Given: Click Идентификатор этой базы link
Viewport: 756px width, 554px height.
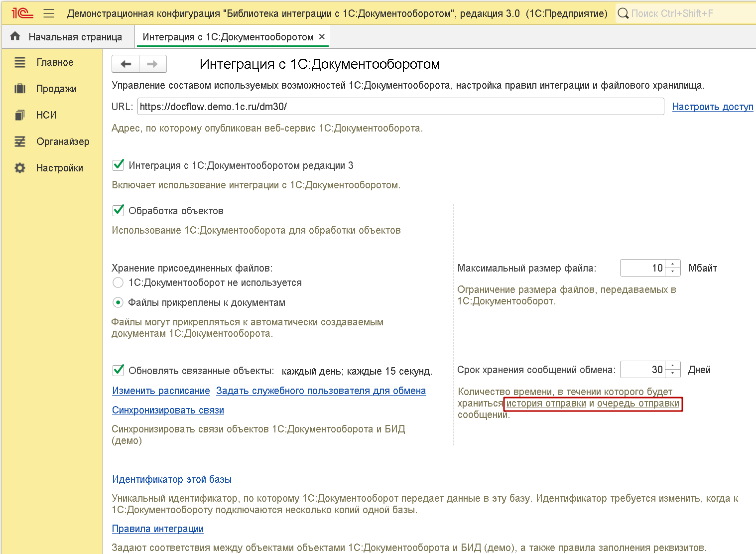Looking at the screenshot, I should pyautogui.click(x=172, y=479).
